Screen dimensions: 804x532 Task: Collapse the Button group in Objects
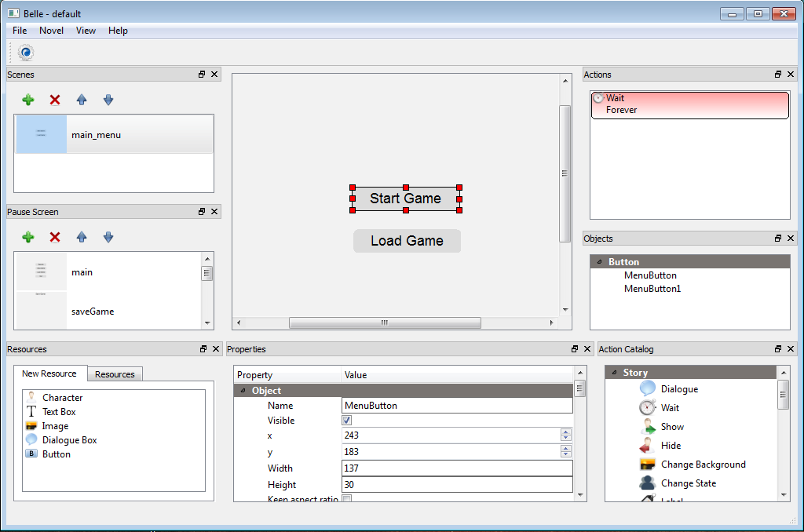[x=600, y=262]
